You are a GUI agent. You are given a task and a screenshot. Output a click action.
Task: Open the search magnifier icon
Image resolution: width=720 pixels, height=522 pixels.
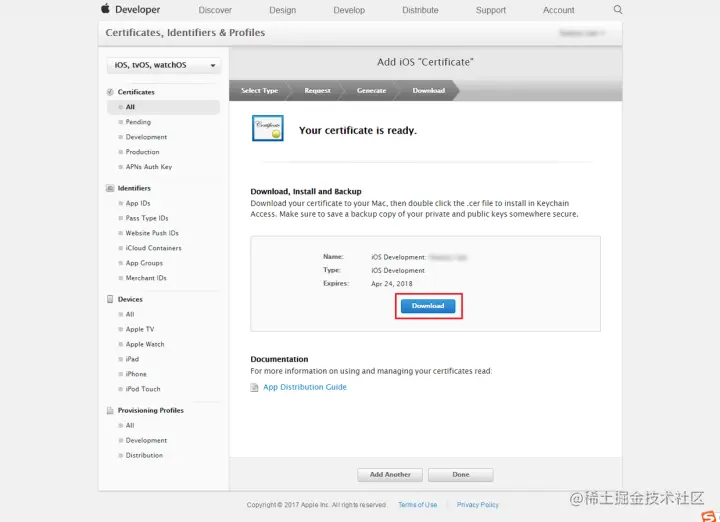coord(618,10)
